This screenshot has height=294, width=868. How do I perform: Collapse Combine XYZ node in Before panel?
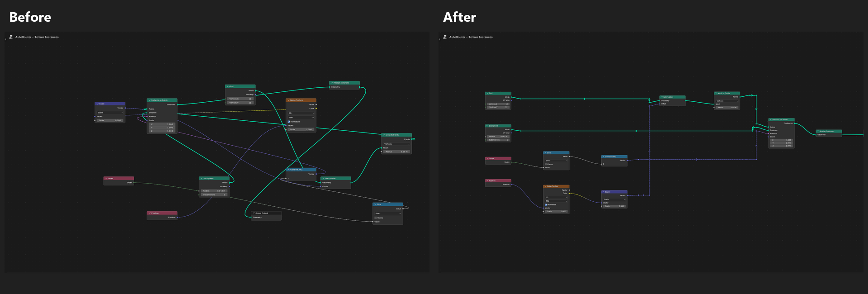(288, 170)
